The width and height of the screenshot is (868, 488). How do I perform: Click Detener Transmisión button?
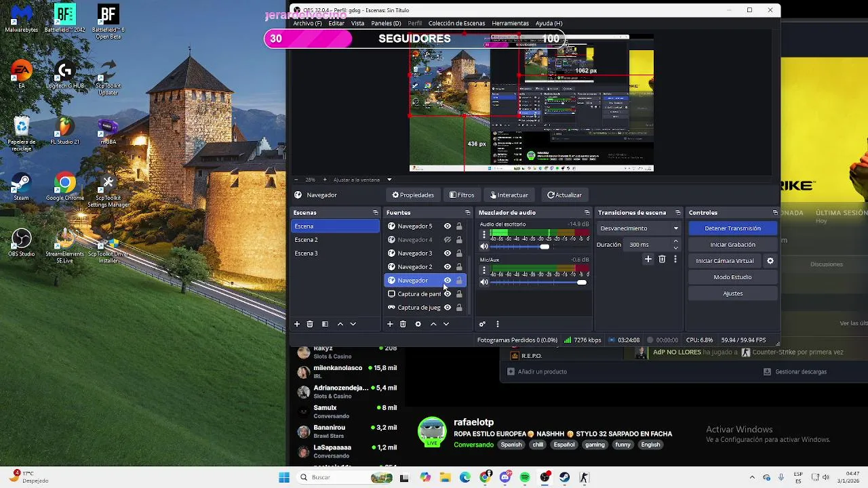point(732,228)
